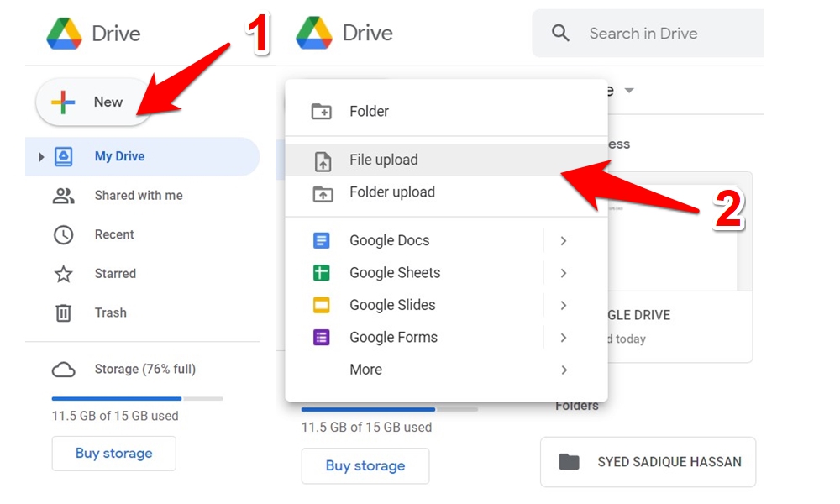
Task: Click the storage bar below the New menu
Action: click(390, 410)
